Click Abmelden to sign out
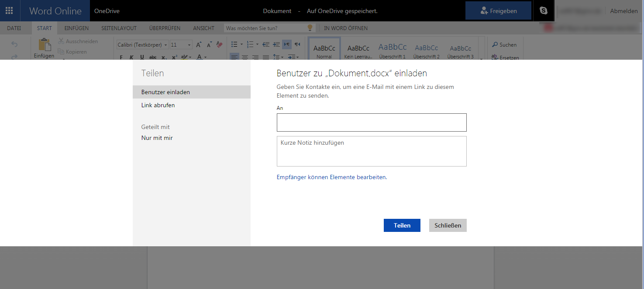Image resolution: width=644 pixels, height=289 pixels. [624, 11]
